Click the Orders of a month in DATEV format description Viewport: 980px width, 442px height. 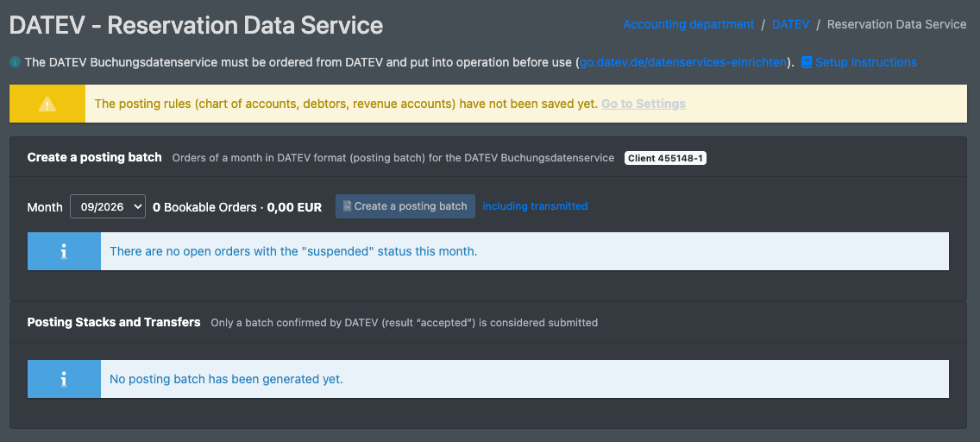(393, 158)
